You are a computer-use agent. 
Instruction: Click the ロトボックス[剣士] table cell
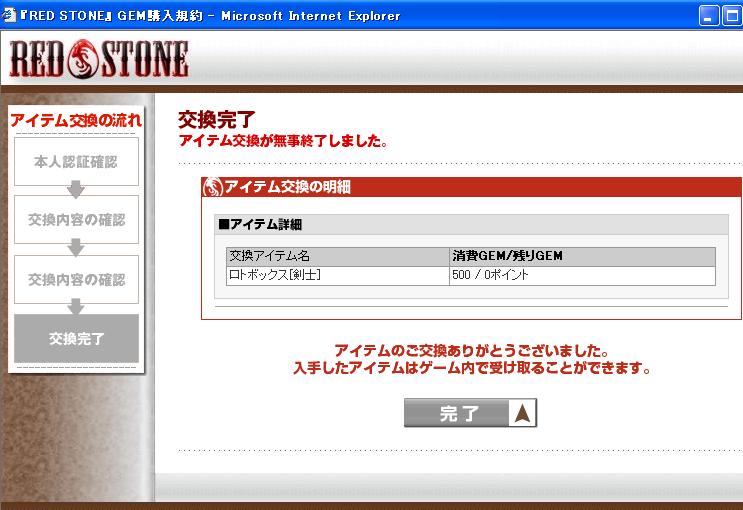(x=338, y=275)
